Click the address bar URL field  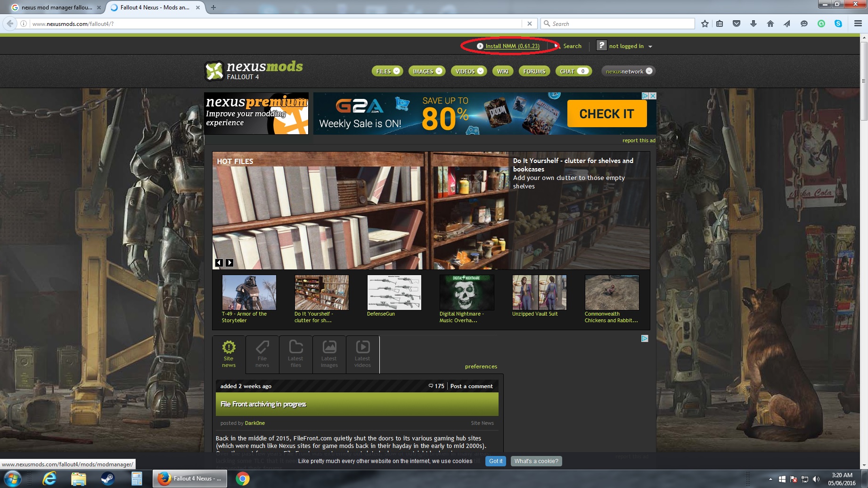(276, 24)
